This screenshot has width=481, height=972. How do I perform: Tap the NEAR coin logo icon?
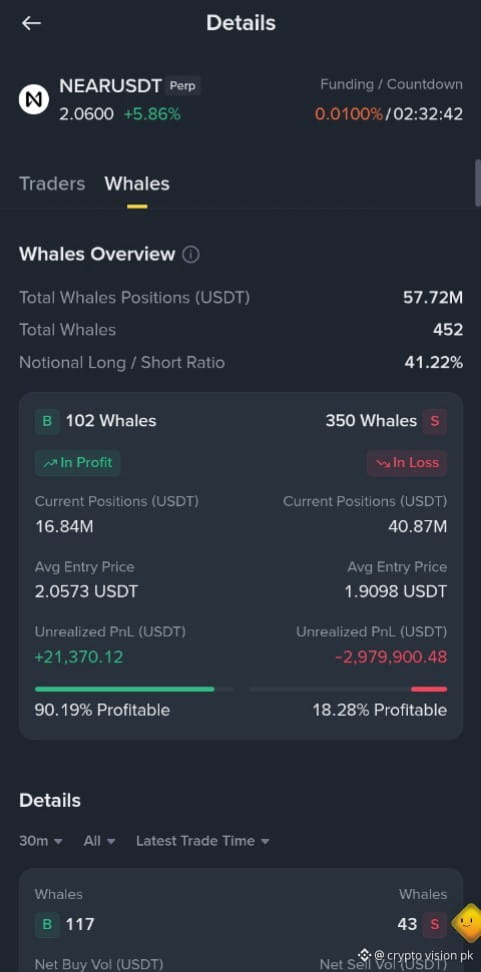coord(33,99)
